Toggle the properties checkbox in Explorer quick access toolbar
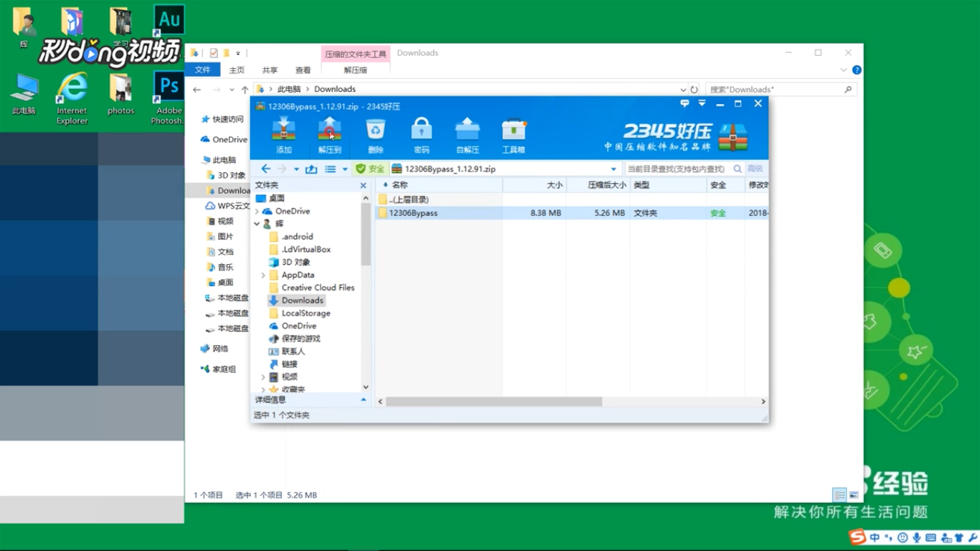 click(213, 53)
